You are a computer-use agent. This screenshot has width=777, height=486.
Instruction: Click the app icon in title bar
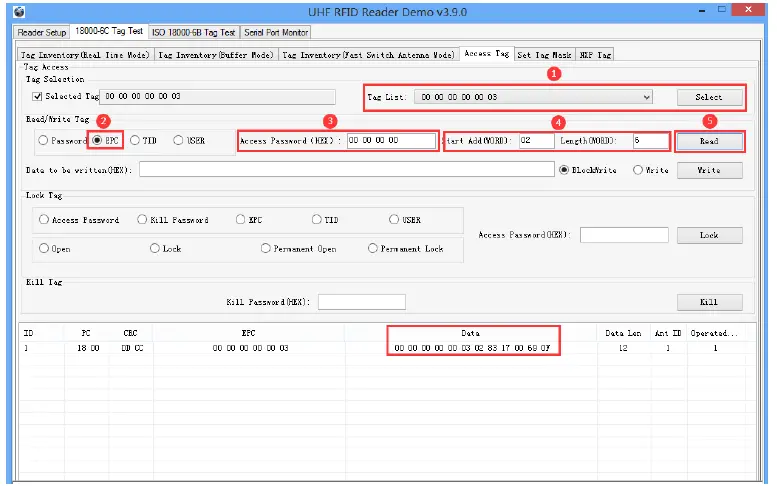pos(19,11)
